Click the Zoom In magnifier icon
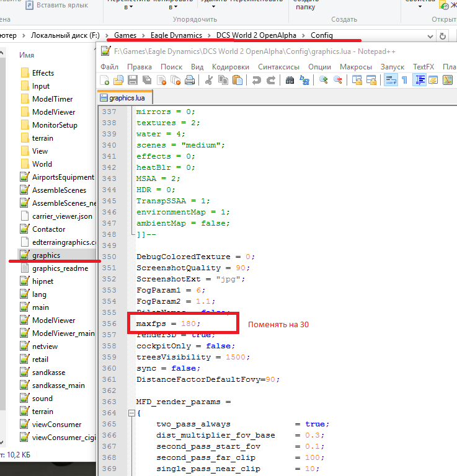457x476 pixels. pos(324,80)
